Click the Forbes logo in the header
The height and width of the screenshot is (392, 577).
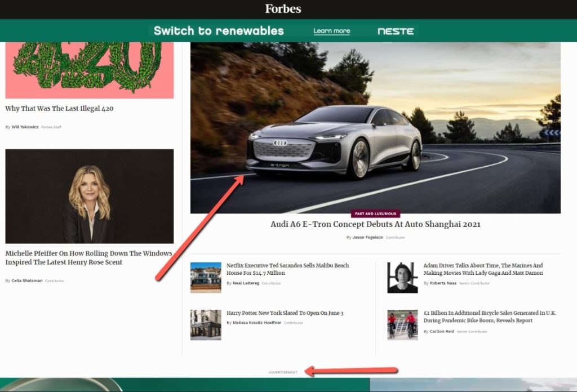click(283, 9)
